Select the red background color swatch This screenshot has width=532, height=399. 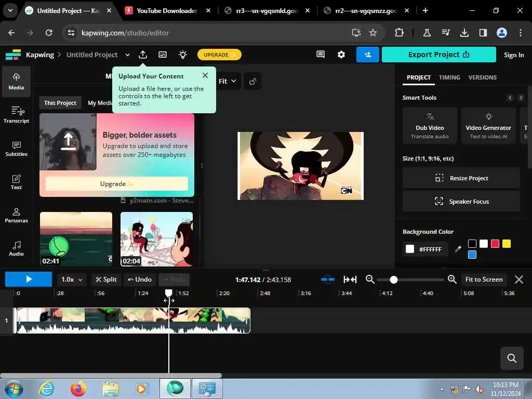pos(495,244)
